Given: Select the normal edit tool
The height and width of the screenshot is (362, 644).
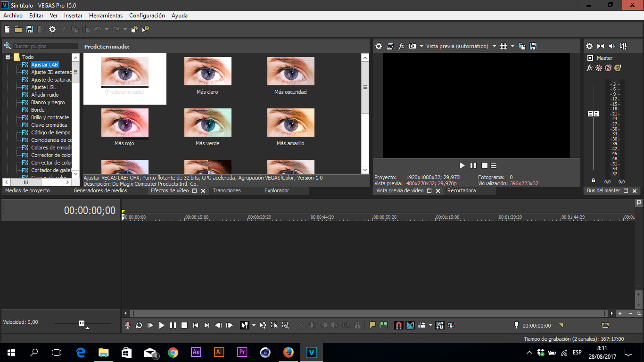Looking at the screenshot, I should (x=245, y=325).
